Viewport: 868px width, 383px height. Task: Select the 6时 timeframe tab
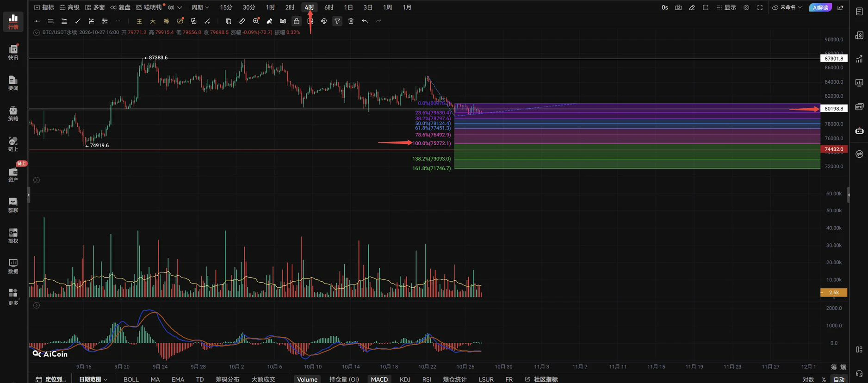[x=329, y=7]
